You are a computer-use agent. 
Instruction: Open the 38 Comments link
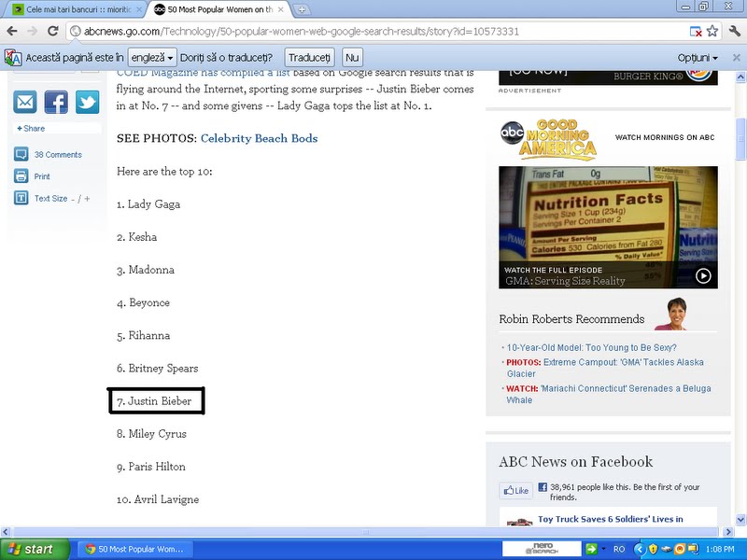(58, 155)
